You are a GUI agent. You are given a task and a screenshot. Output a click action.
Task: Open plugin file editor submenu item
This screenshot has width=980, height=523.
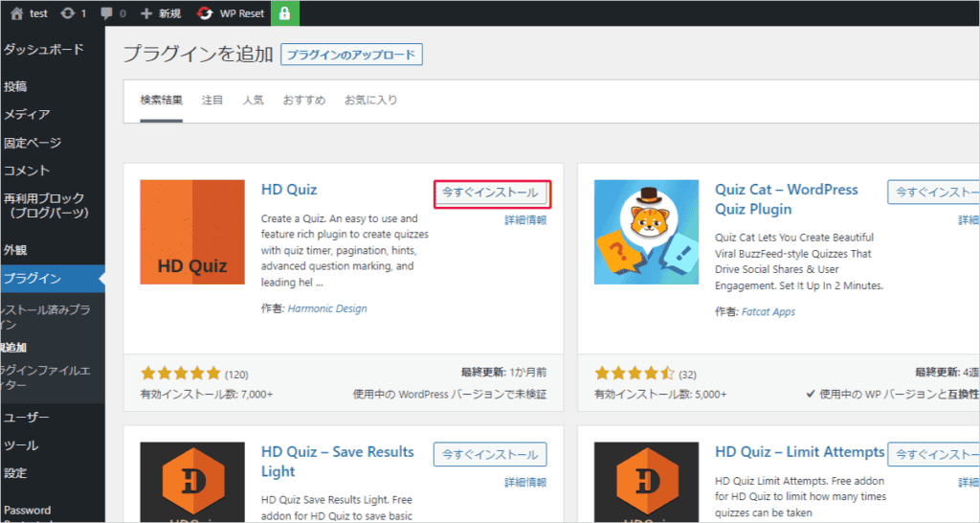point(45,377)
